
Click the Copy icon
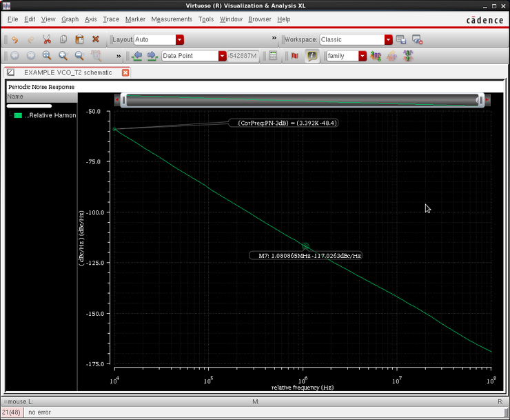(x=63, y=39)
